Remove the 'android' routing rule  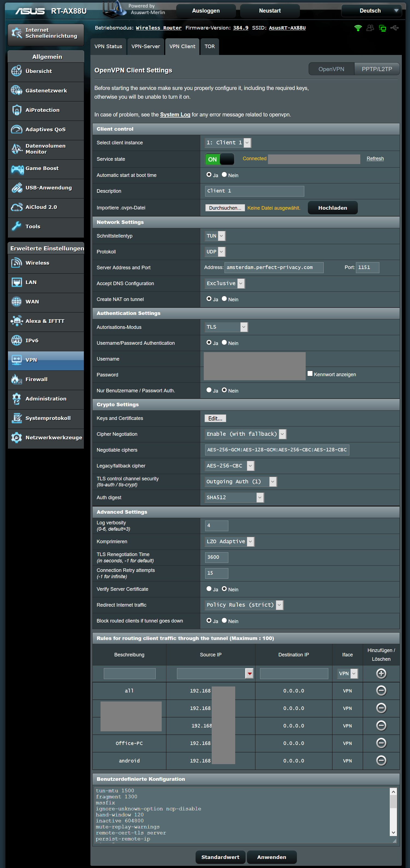coord(381,760)
